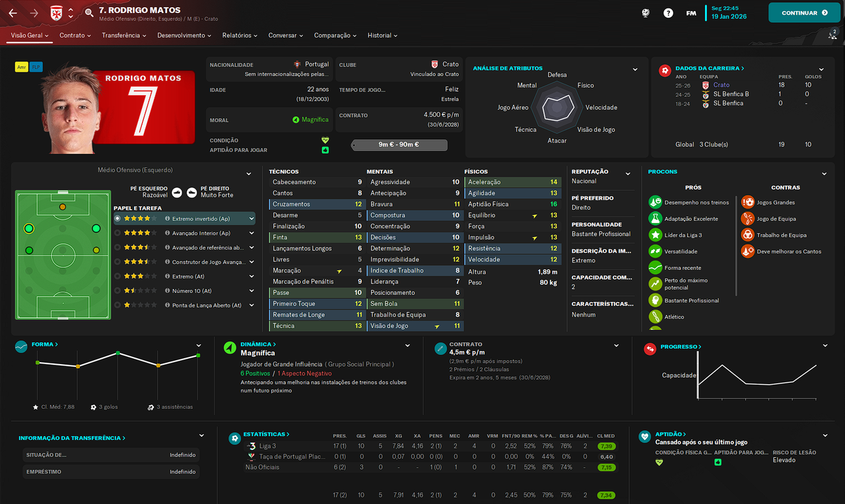Image resolution: width=845 pixels, height=504 pixels.
Task: Expand the Análise de Atributos panel chevron
Action: pos(635,69)
